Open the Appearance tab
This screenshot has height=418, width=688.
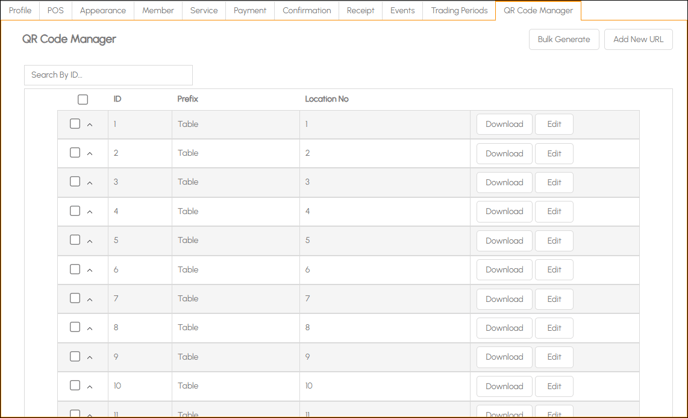[103, 11]
